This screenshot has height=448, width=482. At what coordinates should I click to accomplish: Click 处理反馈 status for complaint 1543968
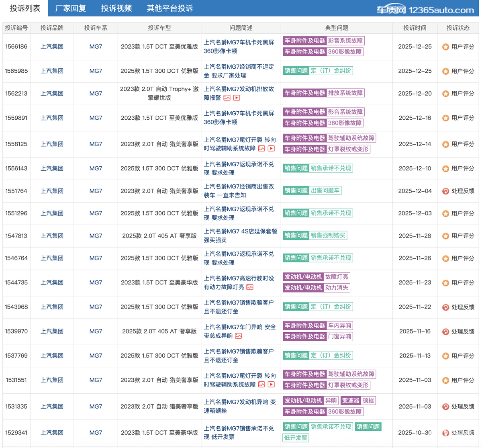click(462, 307)
